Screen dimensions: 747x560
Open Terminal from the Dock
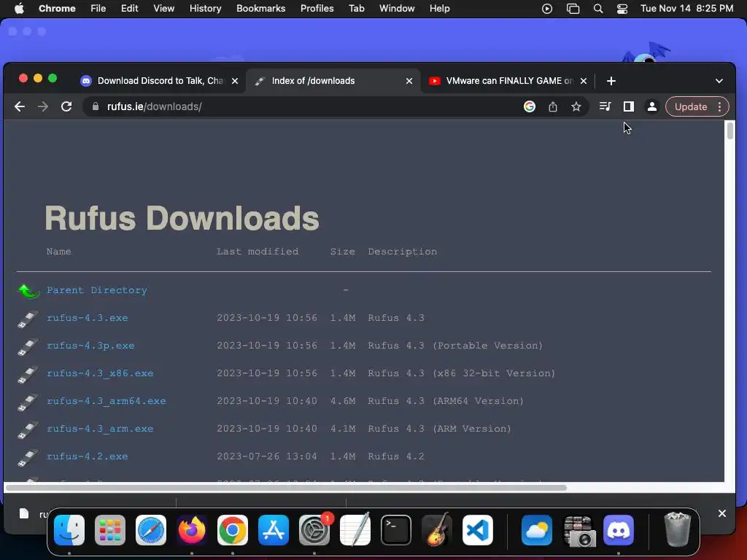pos(396,530)
